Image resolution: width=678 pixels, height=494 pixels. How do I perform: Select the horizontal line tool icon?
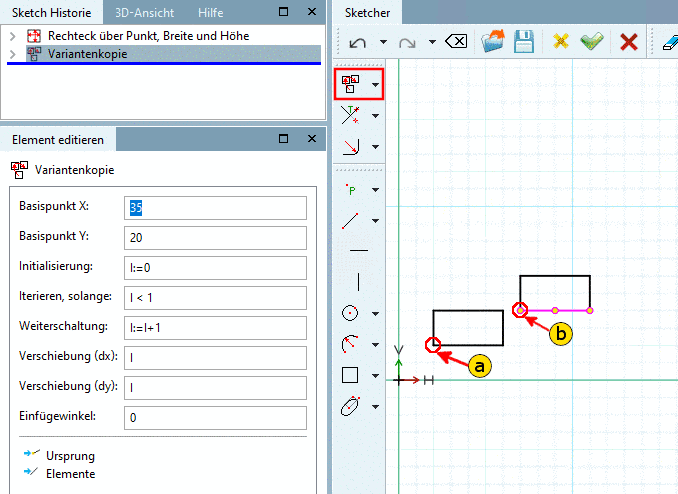click(x=358, y=250)
